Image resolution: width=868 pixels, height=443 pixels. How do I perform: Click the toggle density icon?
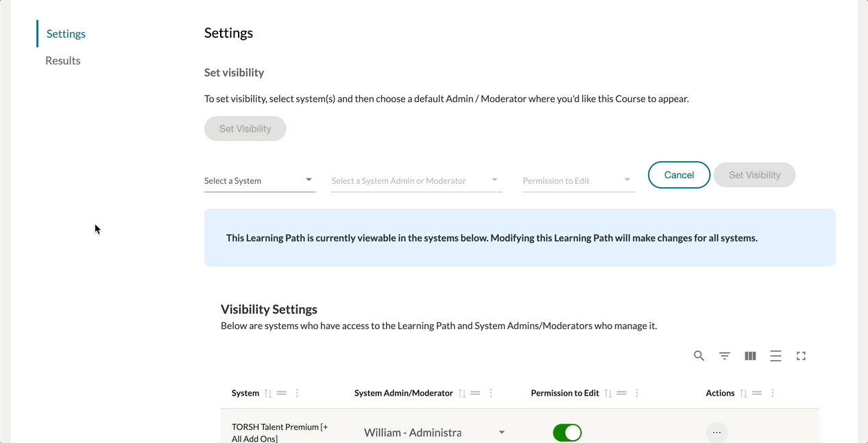click(x=775, y=356)
